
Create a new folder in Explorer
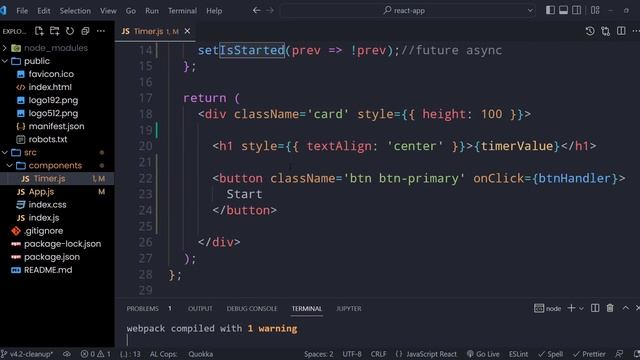pyautogui.click(x=55, y=31)
